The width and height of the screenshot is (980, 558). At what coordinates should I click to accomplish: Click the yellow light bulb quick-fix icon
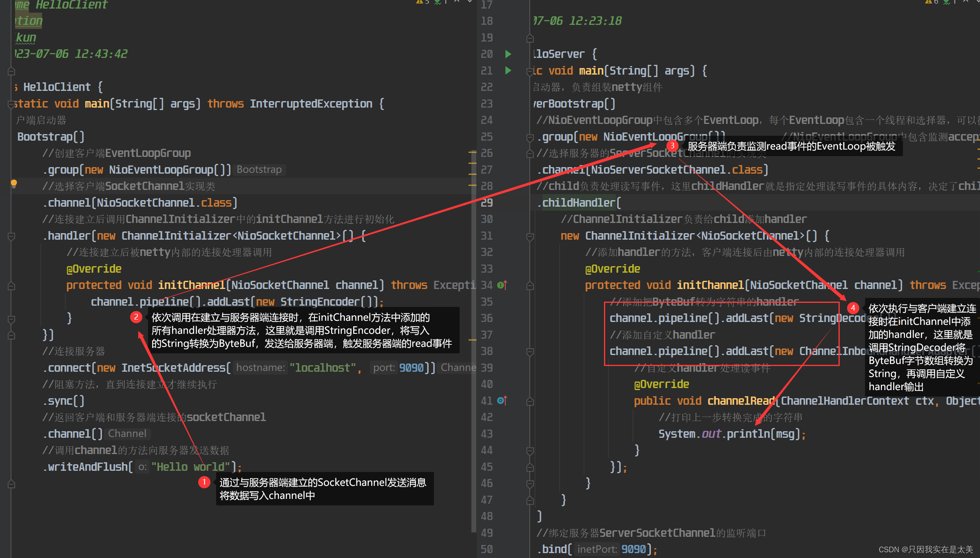coord(14,184)
